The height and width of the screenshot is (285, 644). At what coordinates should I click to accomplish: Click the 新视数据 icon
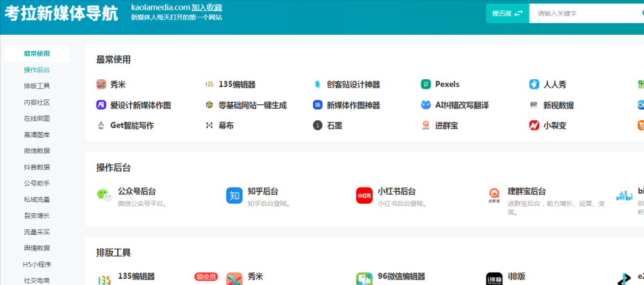pos(534,105)
